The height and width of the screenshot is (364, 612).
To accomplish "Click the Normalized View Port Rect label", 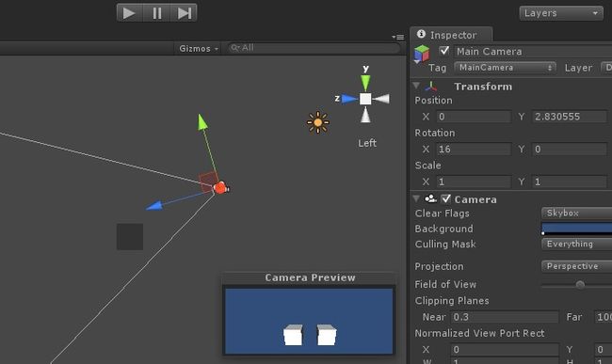I will pos(479,333).
